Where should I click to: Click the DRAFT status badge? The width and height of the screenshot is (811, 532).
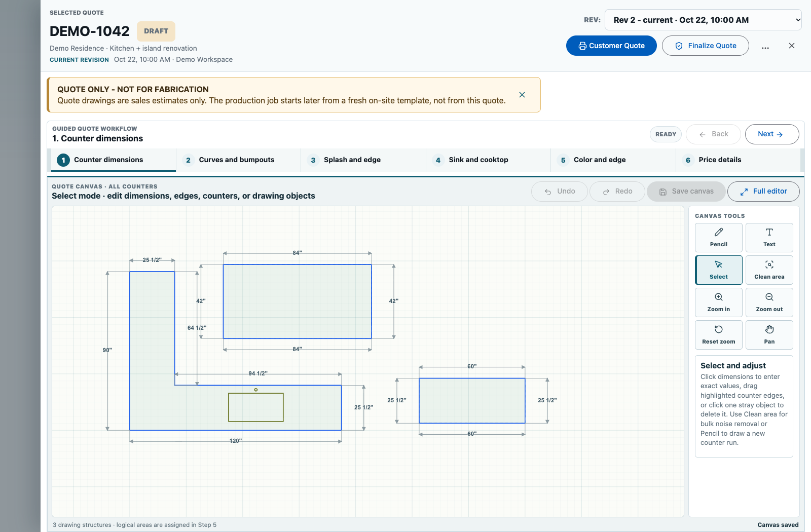(156, 31)
